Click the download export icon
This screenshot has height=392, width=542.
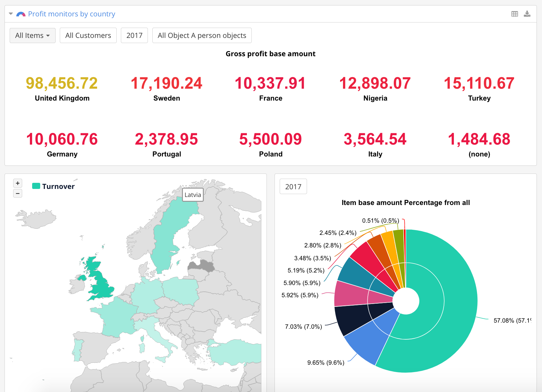click(527, 14)
